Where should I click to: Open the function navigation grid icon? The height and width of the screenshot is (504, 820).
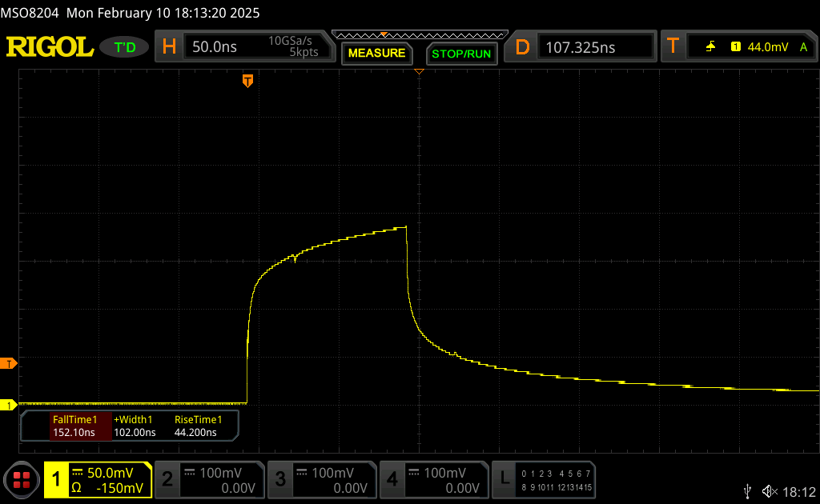click(22, 480)
